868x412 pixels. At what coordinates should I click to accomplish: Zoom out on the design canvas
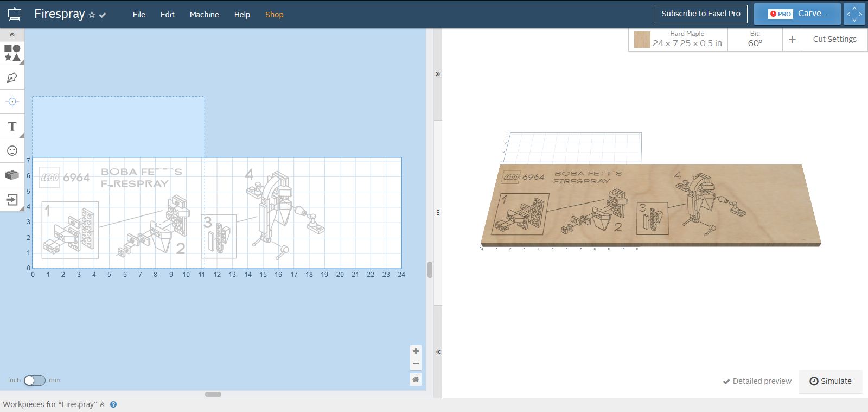(416, 364)
